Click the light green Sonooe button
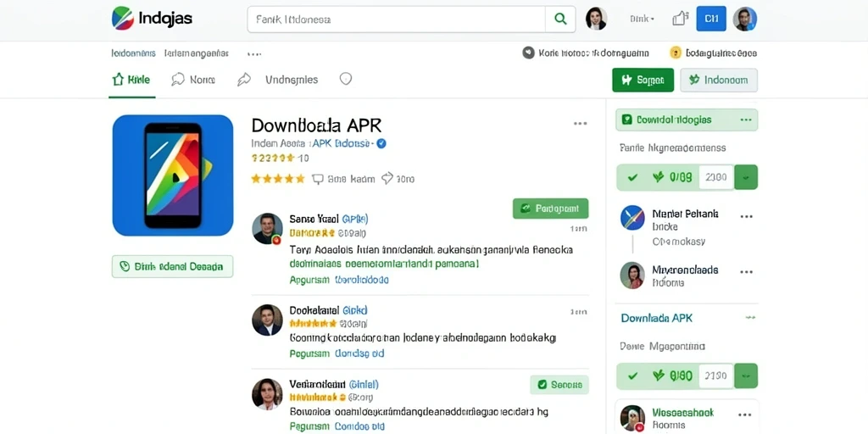 559,384
